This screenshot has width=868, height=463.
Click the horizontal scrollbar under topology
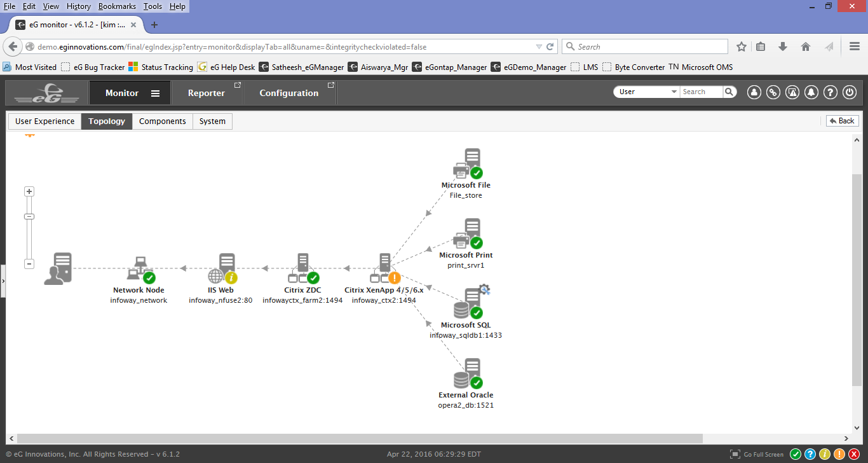(x=360, y=438)
